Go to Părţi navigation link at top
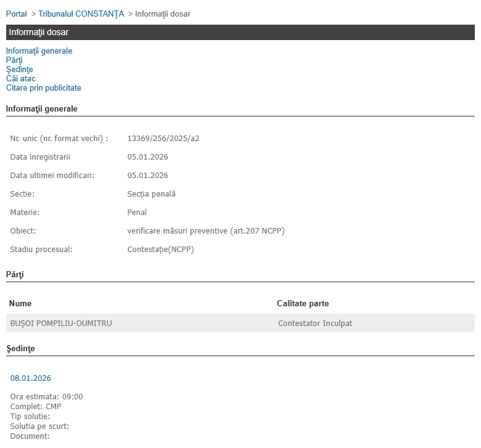Screen dimensions: 481x448 click(14, 60)
